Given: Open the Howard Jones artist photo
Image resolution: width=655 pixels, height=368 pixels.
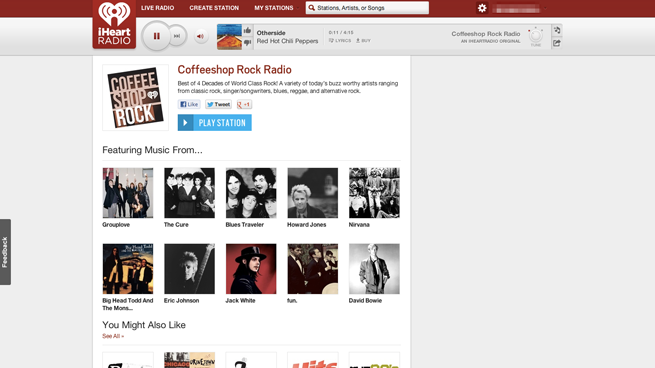Looking at the screenshot, I should coord(312,193).
